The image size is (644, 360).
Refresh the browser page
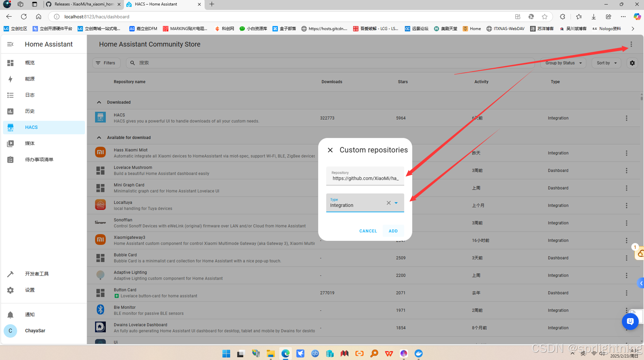[24, 17]
